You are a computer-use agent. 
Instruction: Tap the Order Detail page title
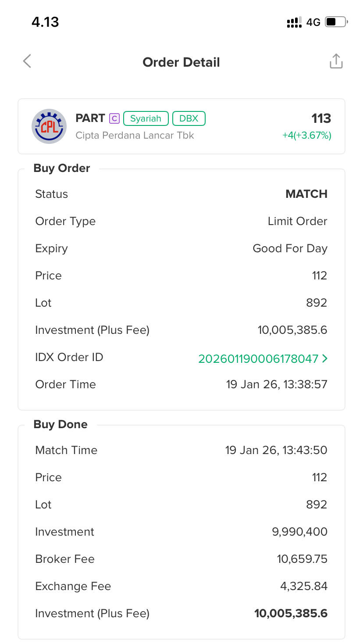[x=181, y=62]
